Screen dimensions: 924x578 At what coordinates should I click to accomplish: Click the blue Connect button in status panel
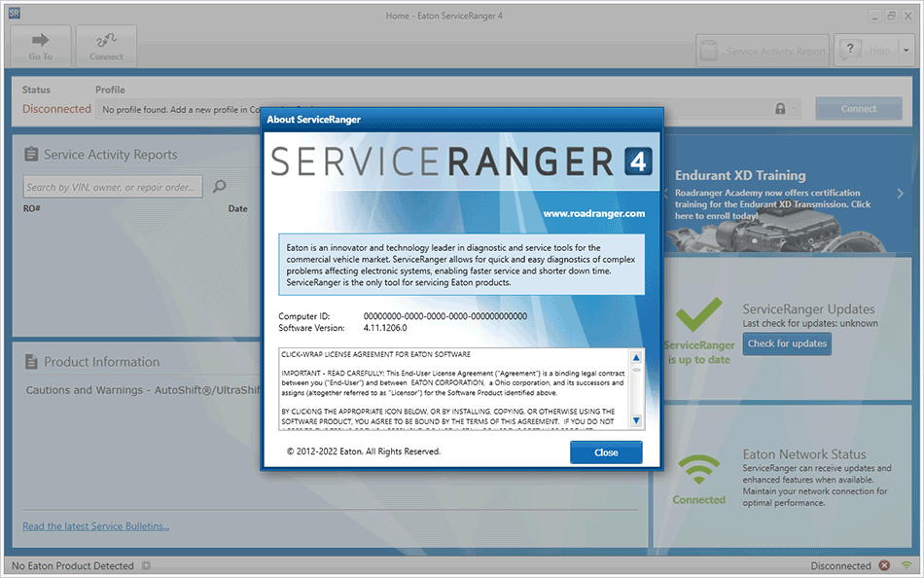[859, 109]
